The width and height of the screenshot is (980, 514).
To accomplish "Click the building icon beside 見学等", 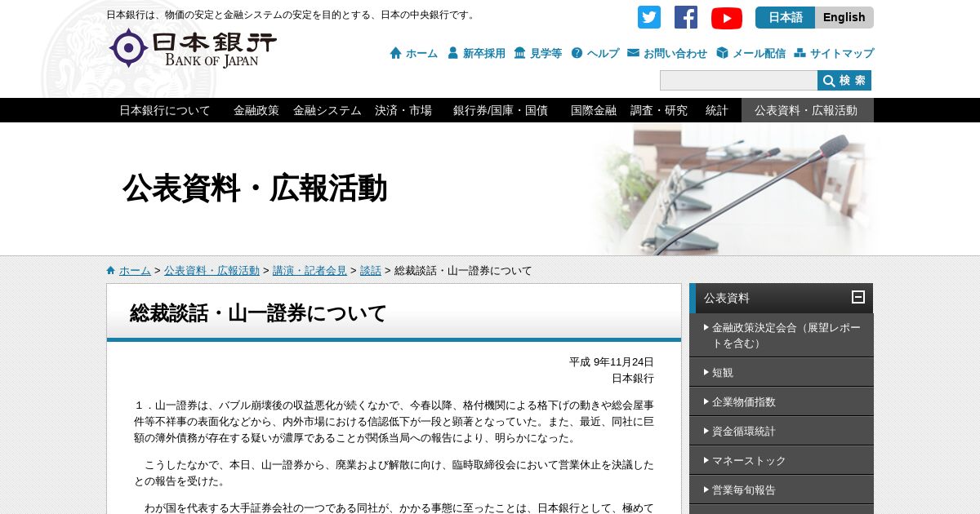I will (520, 53).
